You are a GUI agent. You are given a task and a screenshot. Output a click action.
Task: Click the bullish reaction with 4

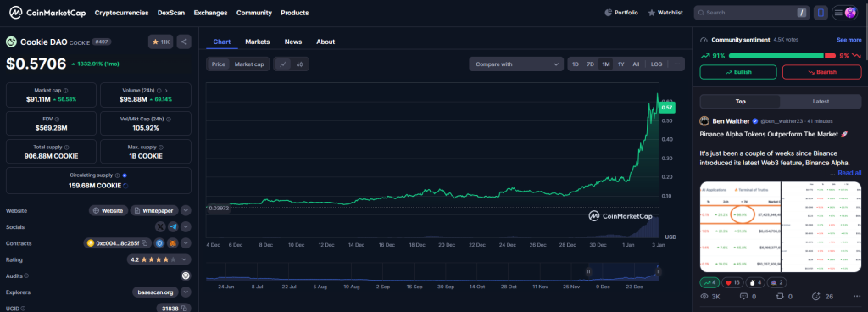(x=709, y=282)
